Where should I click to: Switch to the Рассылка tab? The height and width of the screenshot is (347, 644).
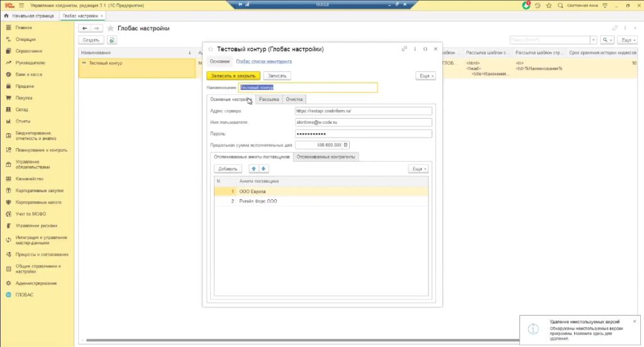(269, 99)
